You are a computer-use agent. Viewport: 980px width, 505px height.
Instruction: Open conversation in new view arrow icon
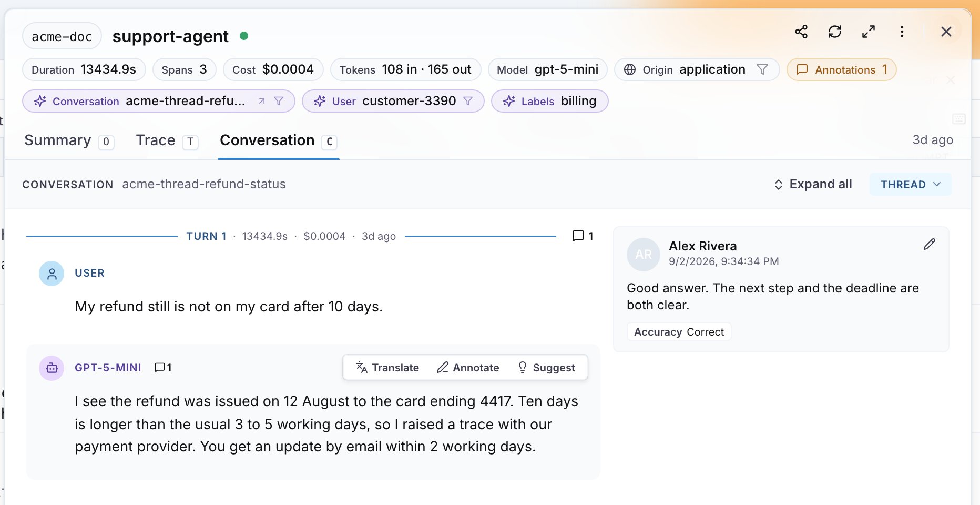pos(261,101)
